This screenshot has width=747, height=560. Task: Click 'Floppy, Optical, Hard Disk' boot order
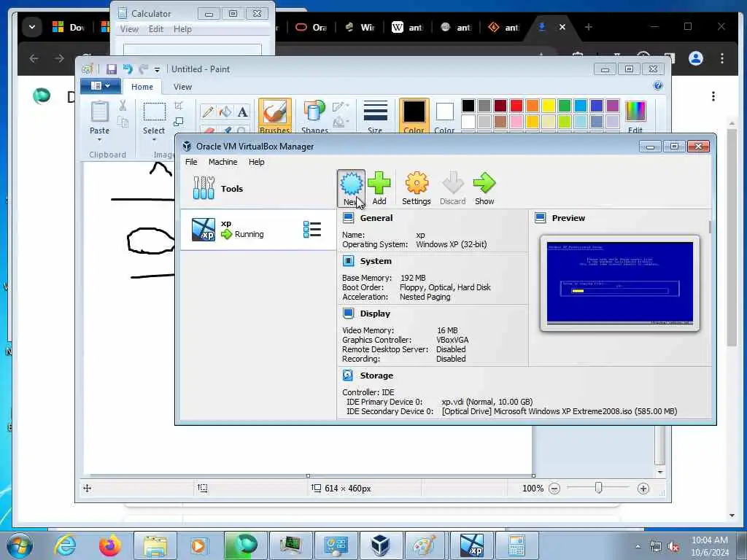click(x=445, y=287)
